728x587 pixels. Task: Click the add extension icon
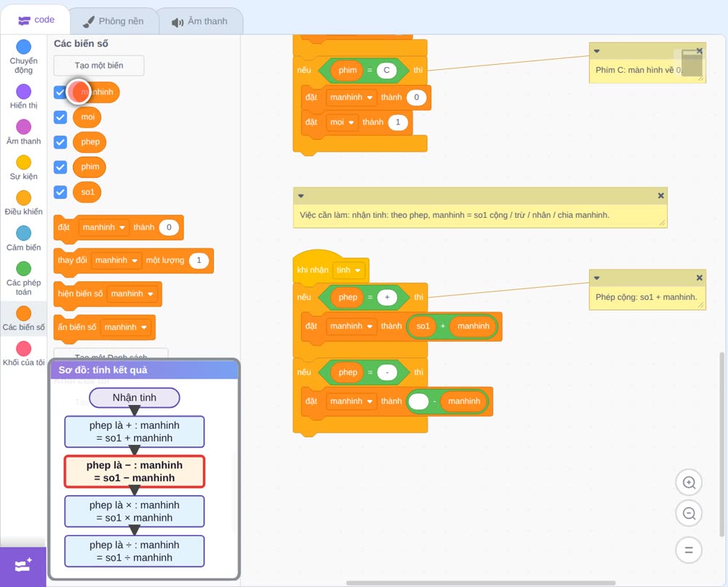click(23, 565)
